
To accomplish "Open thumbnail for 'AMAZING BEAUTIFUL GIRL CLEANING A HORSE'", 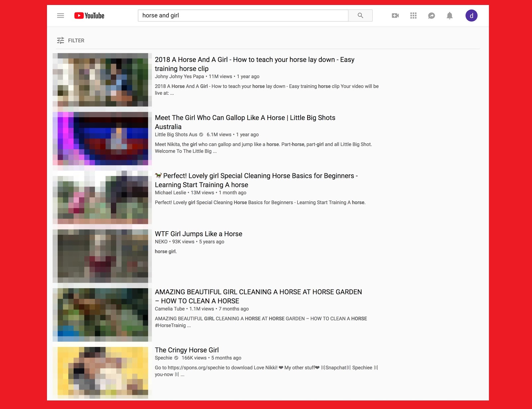I will pos(102,315).
